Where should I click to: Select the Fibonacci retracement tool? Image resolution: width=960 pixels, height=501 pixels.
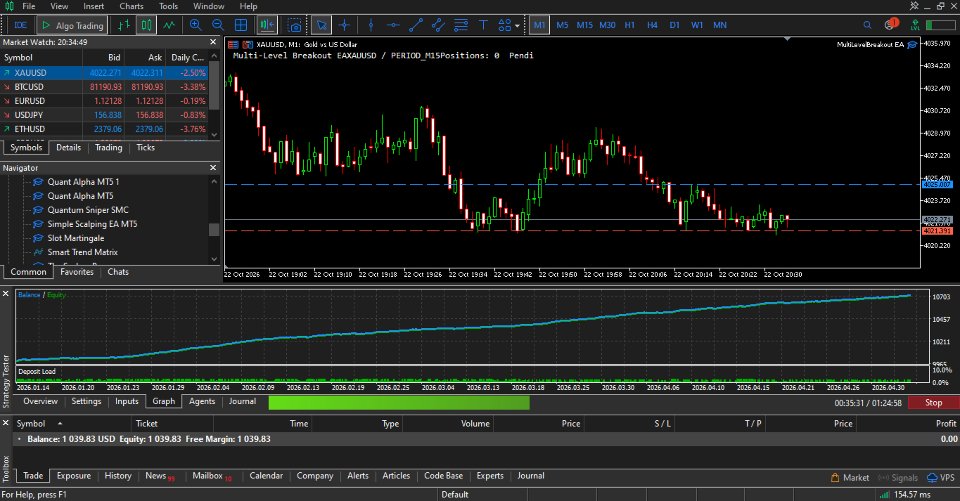[x=460, y=25]
